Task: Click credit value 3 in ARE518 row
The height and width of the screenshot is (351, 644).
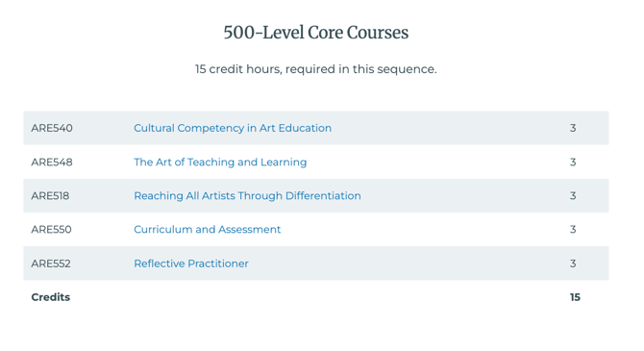Action: 573,196
